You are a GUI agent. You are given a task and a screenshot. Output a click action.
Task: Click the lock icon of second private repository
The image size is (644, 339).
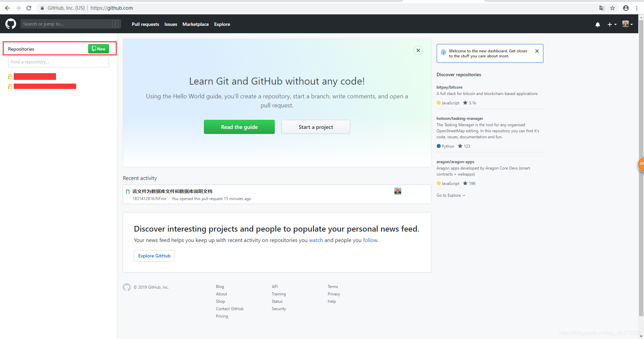point(10,87)
